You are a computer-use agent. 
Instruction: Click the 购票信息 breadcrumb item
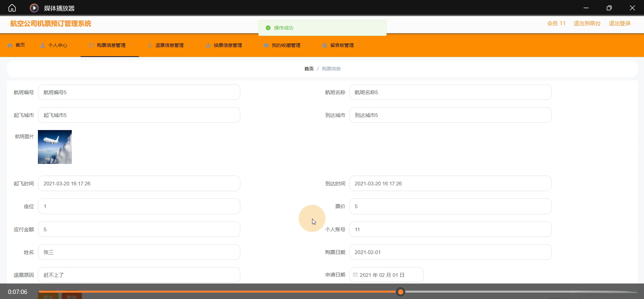click(x=331, y=69)
